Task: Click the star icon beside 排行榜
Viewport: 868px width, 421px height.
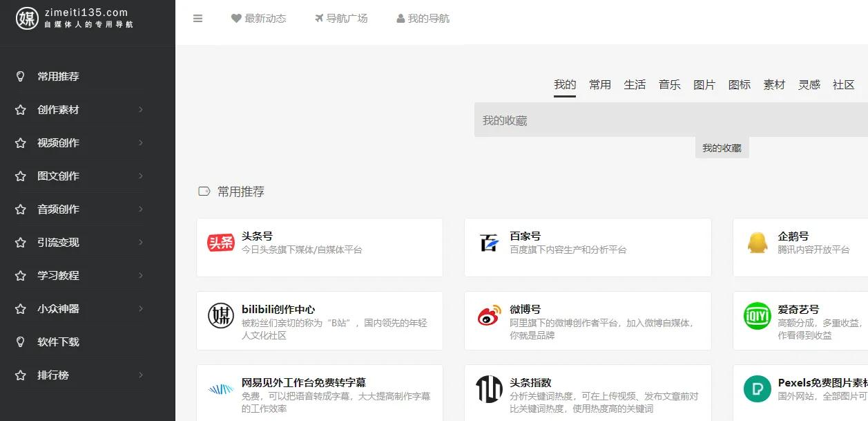Action: tap(21, 375)
